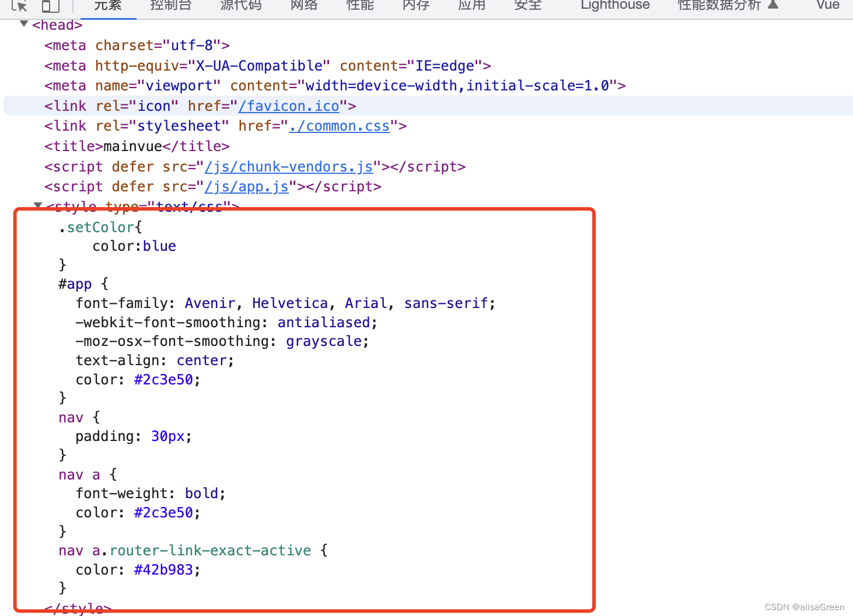Open the 性能数据分析 tab
853x616 pixels.
728,5
